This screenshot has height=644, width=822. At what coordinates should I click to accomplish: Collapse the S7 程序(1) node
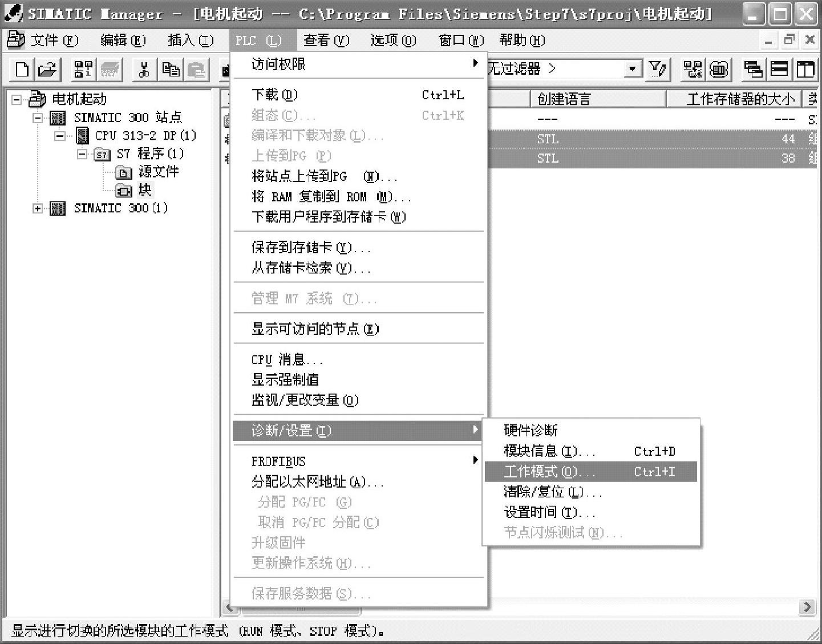82,154
